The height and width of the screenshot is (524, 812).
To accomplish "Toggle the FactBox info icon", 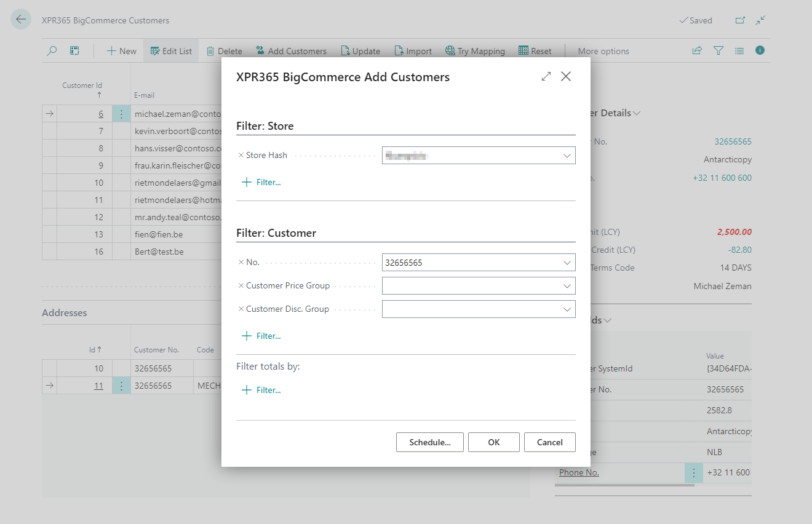I will (760, 50).
